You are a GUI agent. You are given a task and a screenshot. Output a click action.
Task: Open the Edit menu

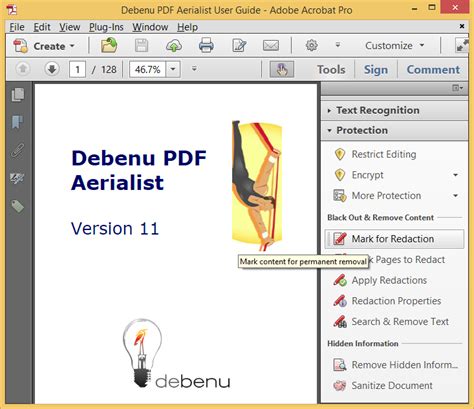[x=42, y=27]
